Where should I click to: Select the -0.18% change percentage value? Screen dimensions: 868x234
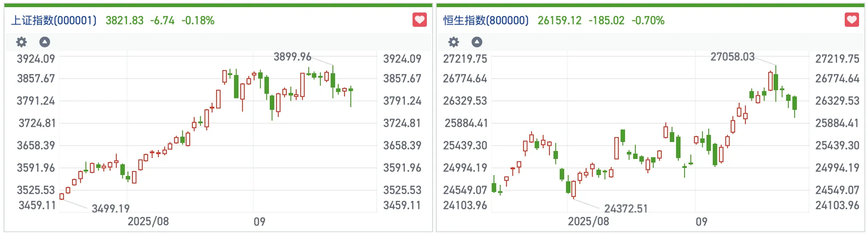(198, 21)
